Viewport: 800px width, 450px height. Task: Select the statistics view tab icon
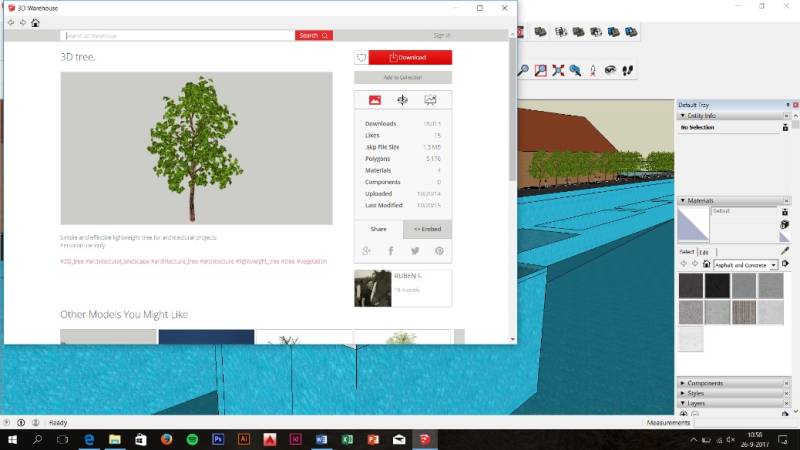tap(430, 100)
